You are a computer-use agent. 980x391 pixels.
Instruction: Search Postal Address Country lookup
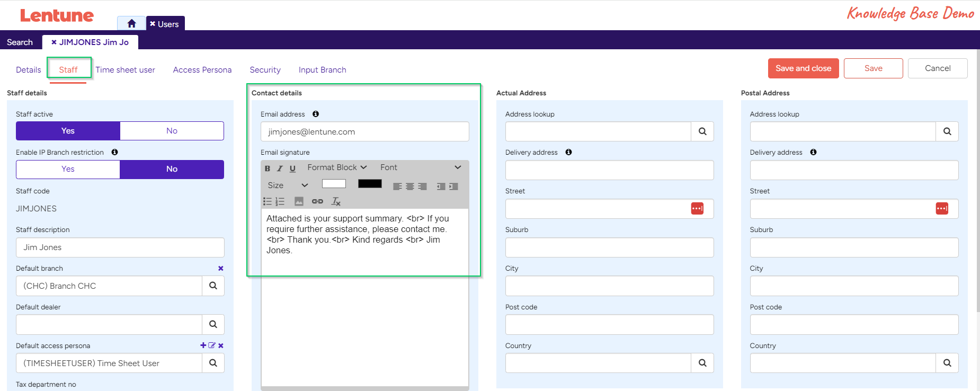tap(947, 363)
